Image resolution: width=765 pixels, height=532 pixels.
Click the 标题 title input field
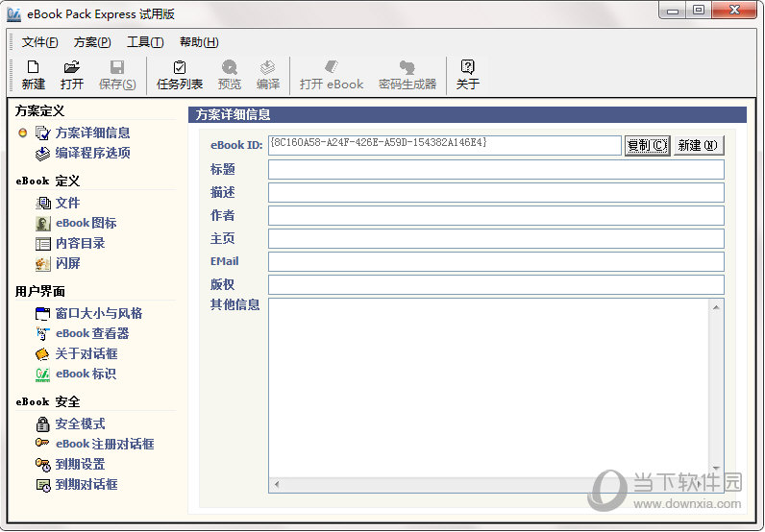coord(496,170)
